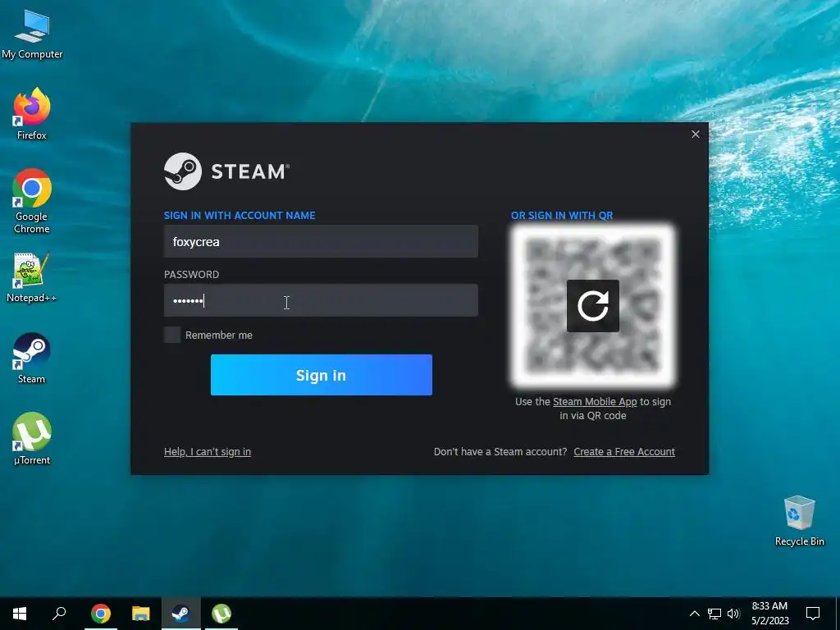This screenshot has height=630, width=840.
Task: Click the Steam logo in sign-in window
Action: [226, 171]
